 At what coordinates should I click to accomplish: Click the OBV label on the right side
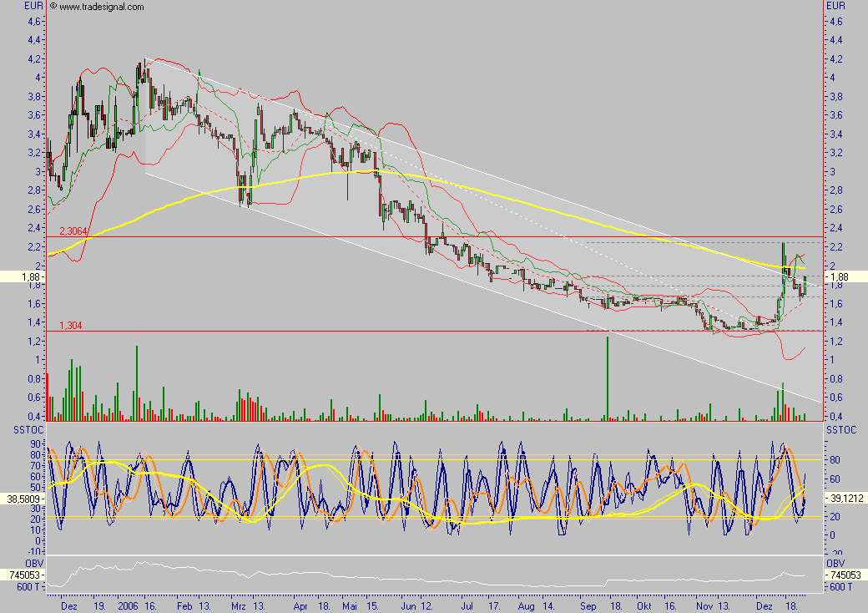pos(836,564)
